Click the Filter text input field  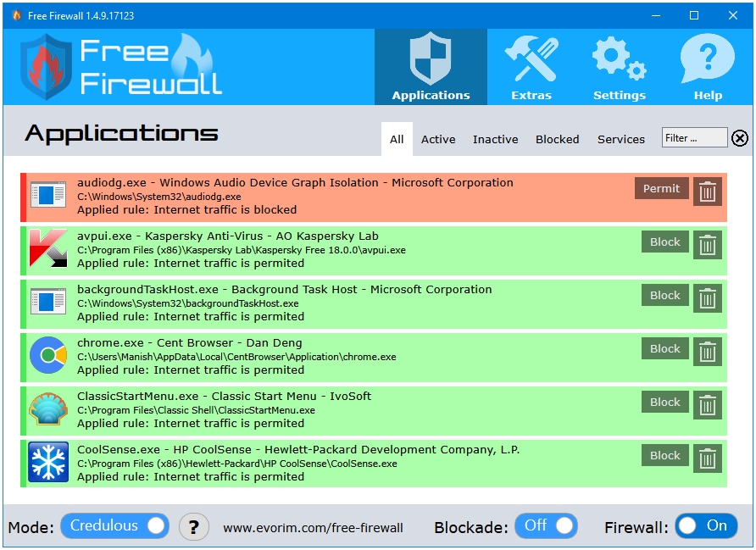[x=694, y=138]
